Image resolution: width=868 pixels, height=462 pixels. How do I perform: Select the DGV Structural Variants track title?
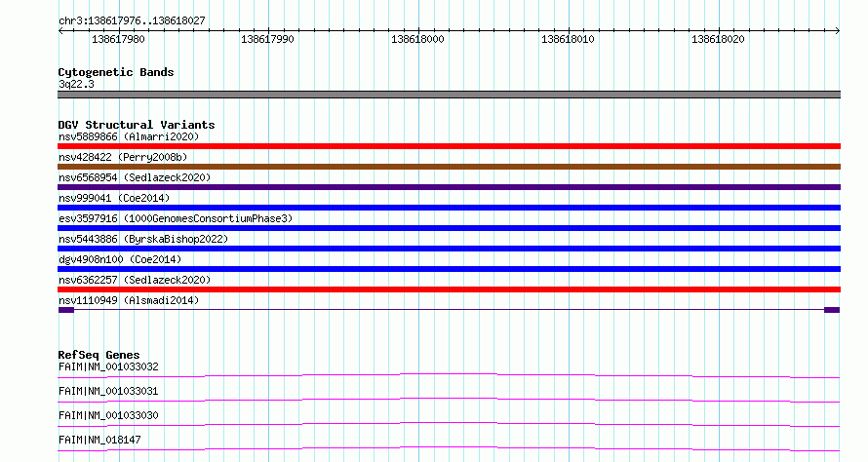(137, 125)
